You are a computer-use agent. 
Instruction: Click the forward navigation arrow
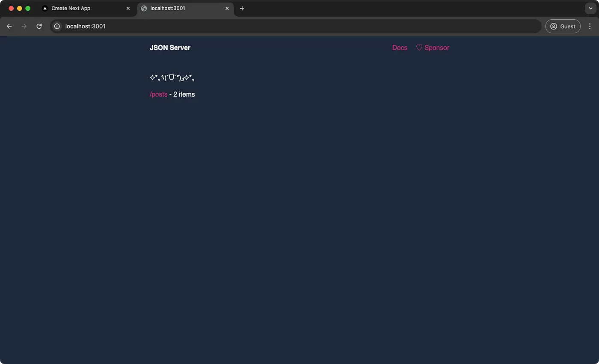point(24,26)
